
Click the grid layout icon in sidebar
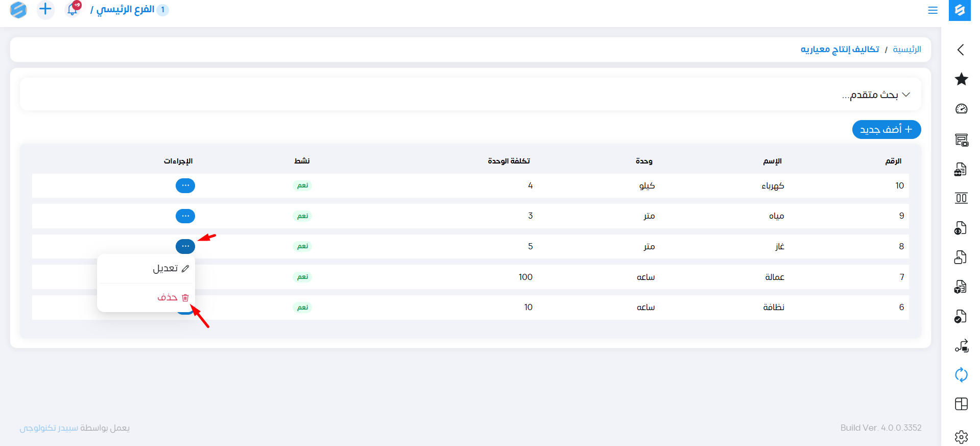click(961, 404)
